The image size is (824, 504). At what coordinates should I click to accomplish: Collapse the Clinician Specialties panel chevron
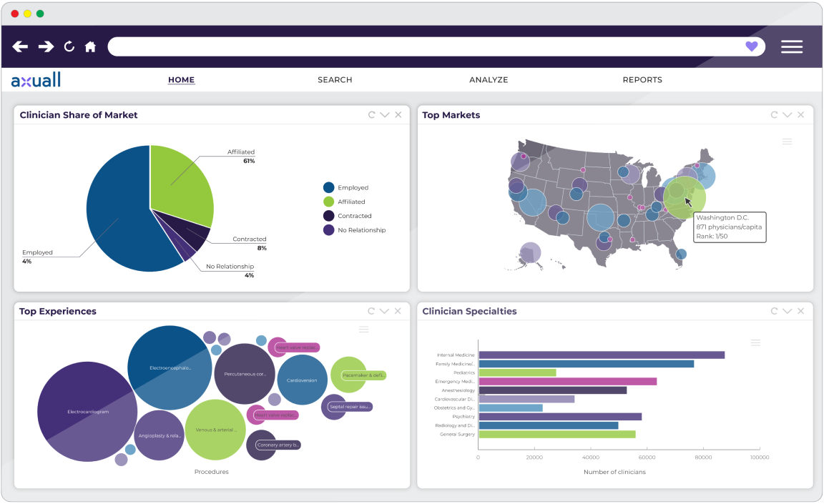click(x=788, y=311)
